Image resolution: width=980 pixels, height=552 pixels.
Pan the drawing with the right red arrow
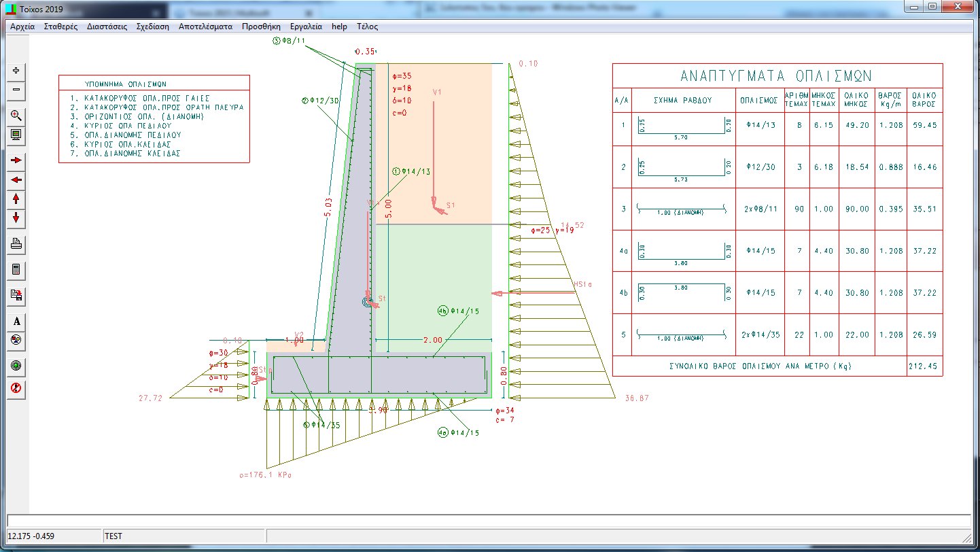(16, 160)
